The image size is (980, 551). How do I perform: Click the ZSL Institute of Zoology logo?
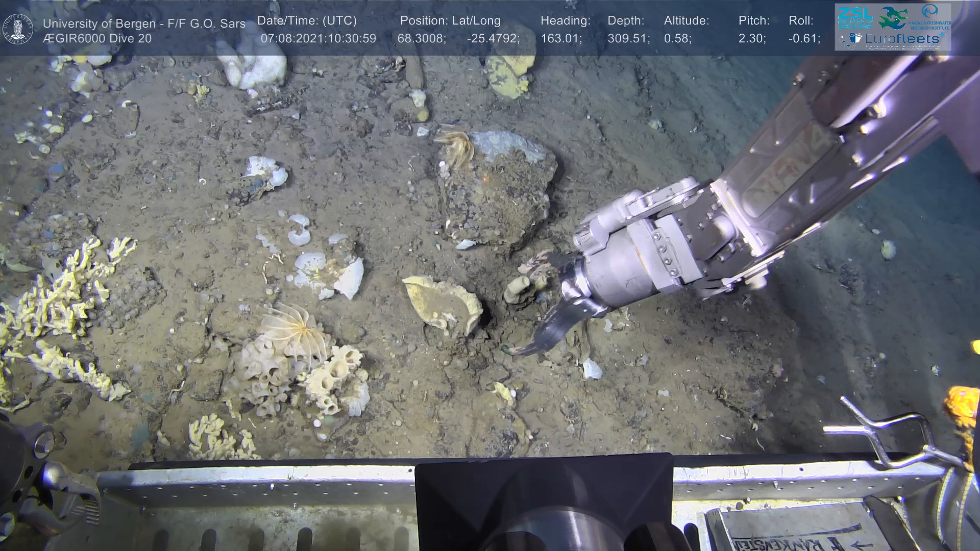pos(855,17)
